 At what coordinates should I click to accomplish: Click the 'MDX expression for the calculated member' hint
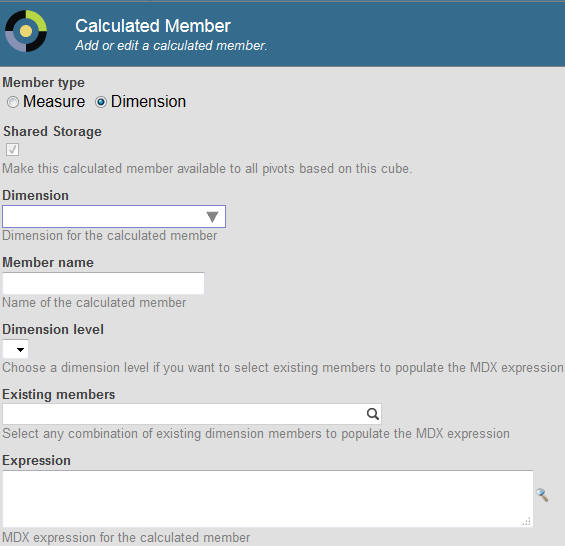[126, 537]
